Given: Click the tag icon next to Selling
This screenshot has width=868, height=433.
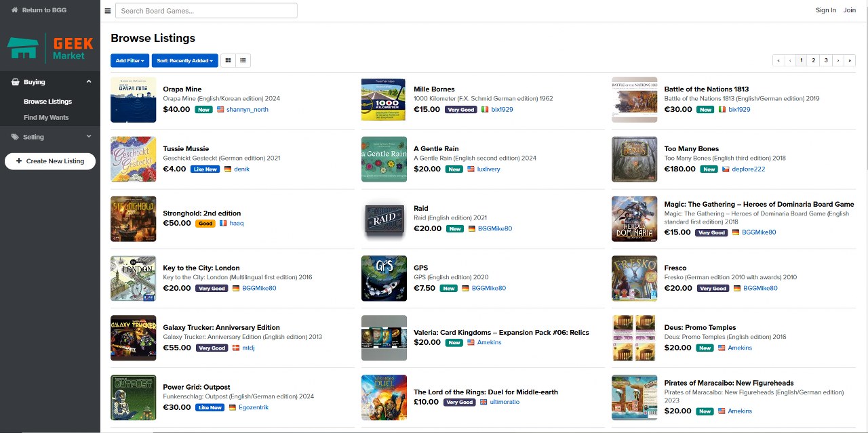Looking at the screenshot, I should [x=16, y=137].
